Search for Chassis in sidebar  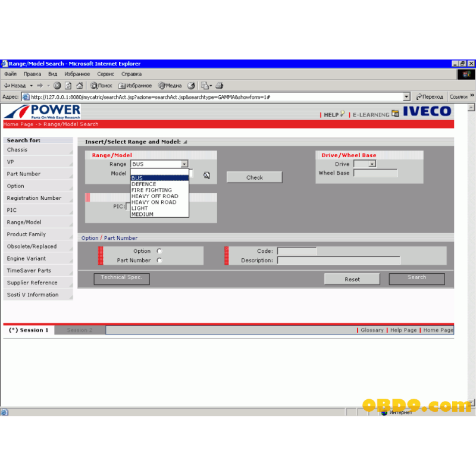click(x=38, y=150)
